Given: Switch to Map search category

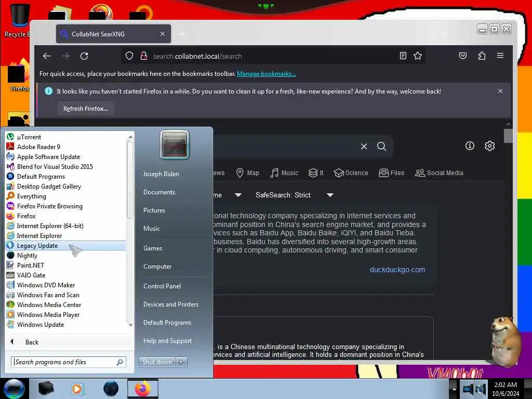Looking at the screenshot, I should 248,172.
